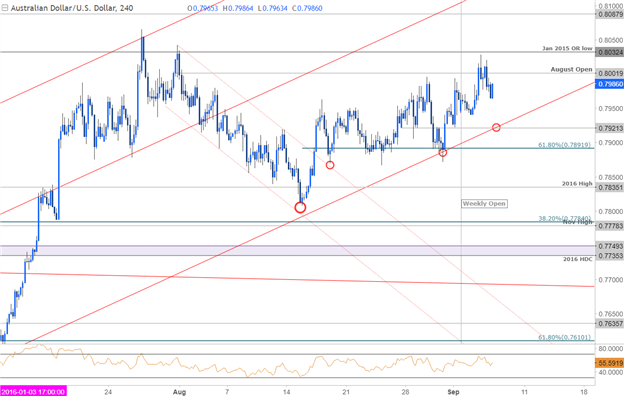Click the 14 date on time axis
The image size is (624, 396).
[287, 392]
